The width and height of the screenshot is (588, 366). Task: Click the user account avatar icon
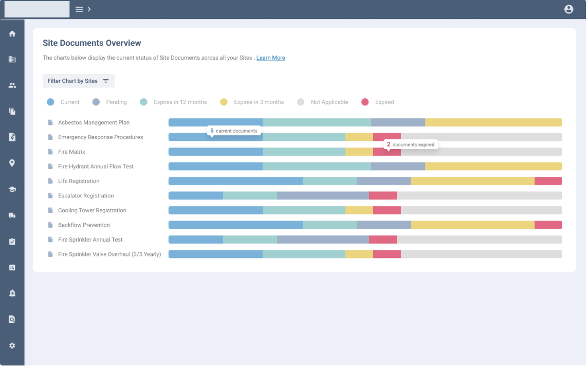568,9
